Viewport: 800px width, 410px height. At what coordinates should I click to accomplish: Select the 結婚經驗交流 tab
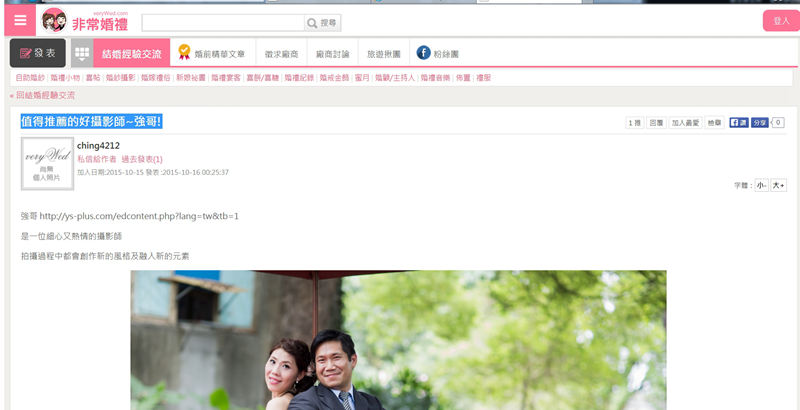coord(132,54)
